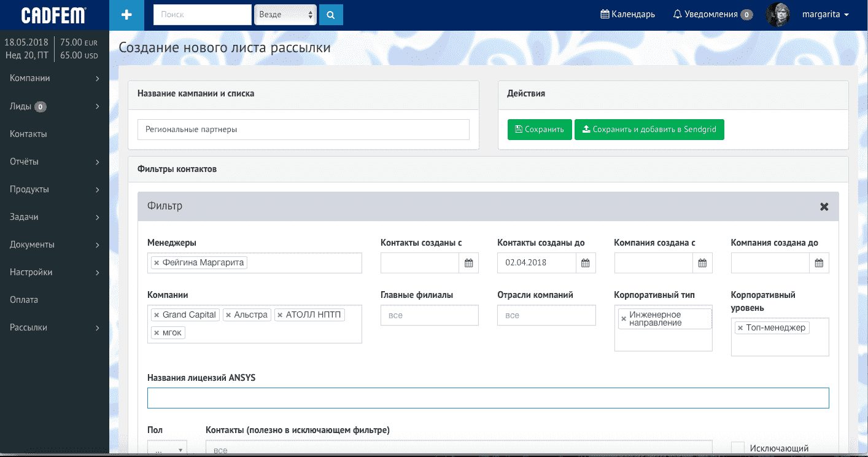Viewport: 868px width, 457px height.
Task: Click Сохранить и добавить в Sendgrid
Action: point(649,130)
